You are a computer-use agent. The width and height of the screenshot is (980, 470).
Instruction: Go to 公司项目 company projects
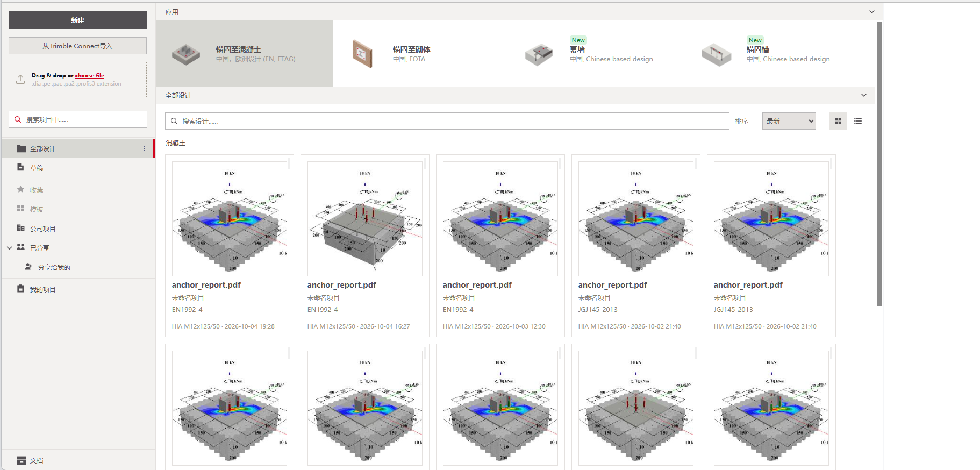(x=78, y=229)
